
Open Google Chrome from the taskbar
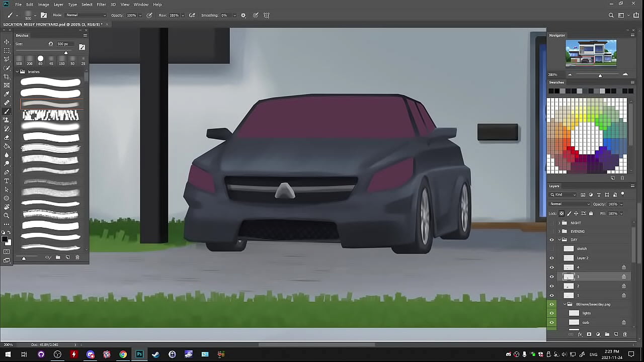[123, 354]
